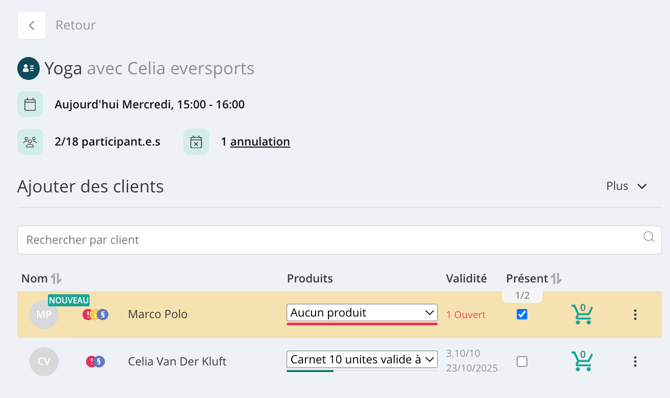Open the annulation link
The height and width of the screenshot is (398, 670).
click(260, 142)
